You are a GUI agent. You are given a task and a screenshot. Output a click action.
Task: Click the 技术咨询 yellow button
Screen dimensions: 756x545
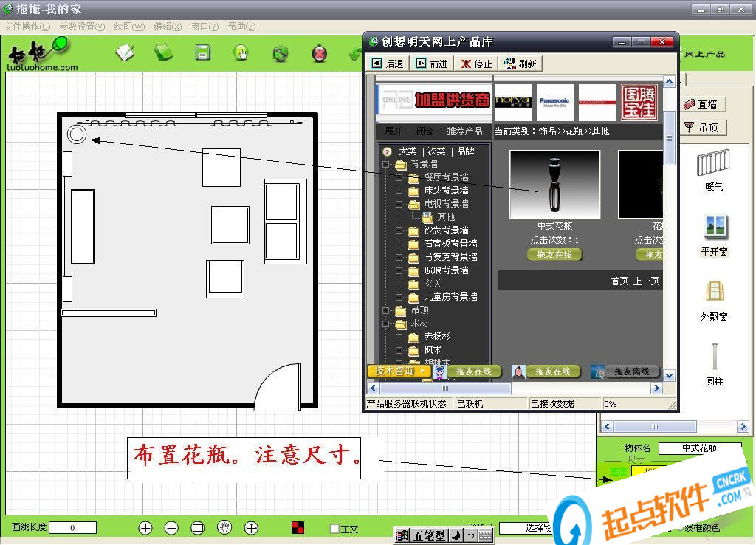click(398, 371)
